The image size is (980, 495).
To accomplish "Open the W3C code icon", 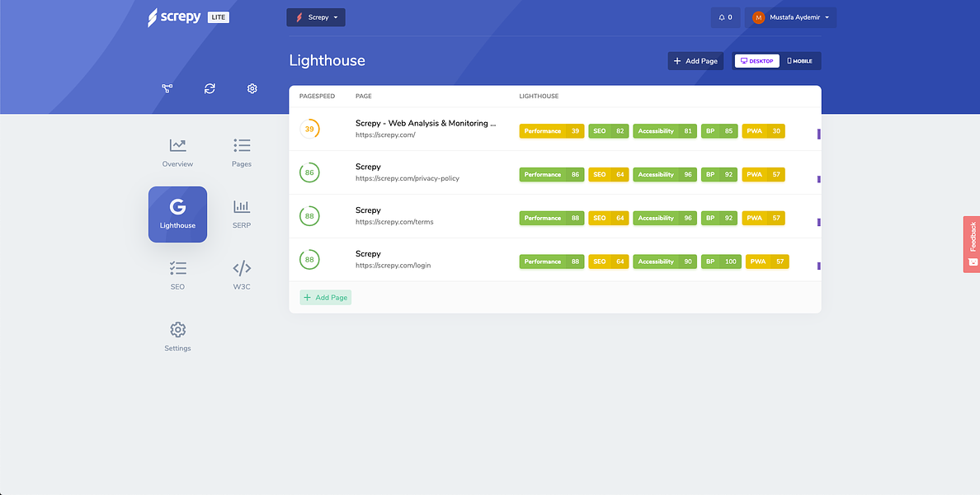I will 242,268.
